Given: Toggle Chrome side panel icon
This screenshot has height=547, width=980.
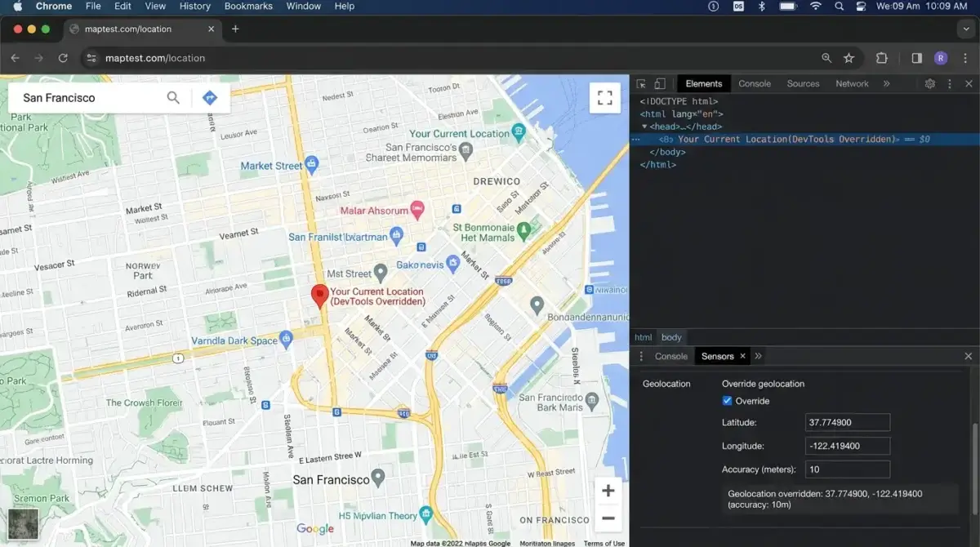Looking at the screenshot, I should pyautogui.click(x=916, y=58).
